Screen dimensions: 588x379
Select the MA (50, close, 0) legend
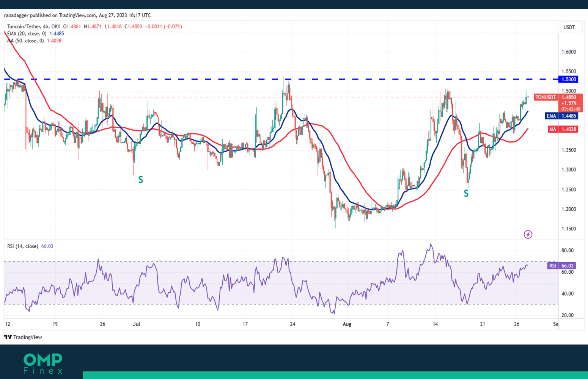point(26,41)
